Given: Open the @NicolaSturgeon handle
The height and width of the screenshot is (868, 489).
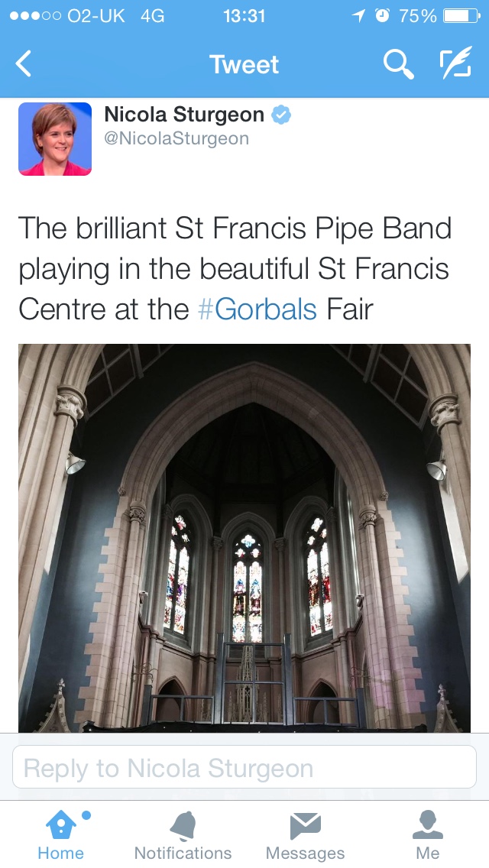Looking at the screenshot, I should coord(176,138).
